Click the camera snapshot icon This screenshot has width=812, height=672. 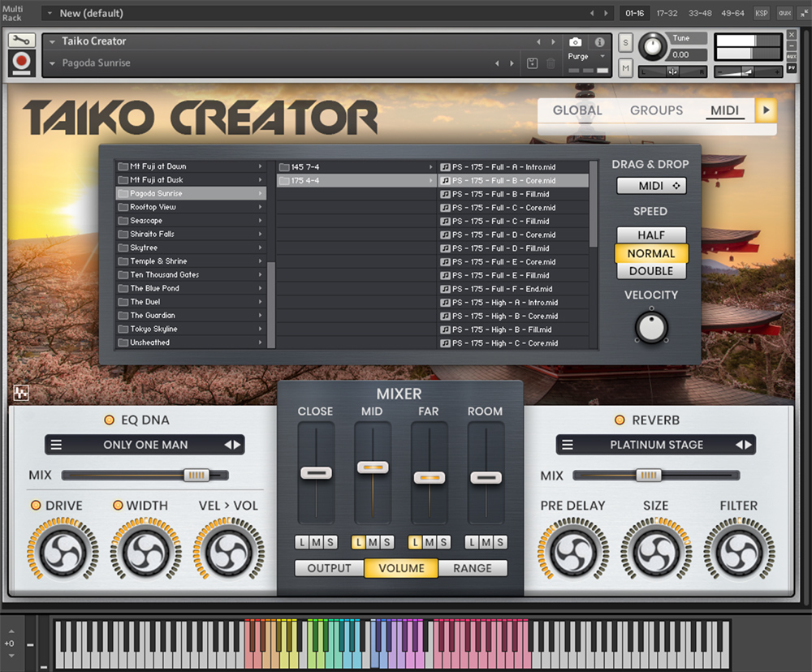coord(576,42)
